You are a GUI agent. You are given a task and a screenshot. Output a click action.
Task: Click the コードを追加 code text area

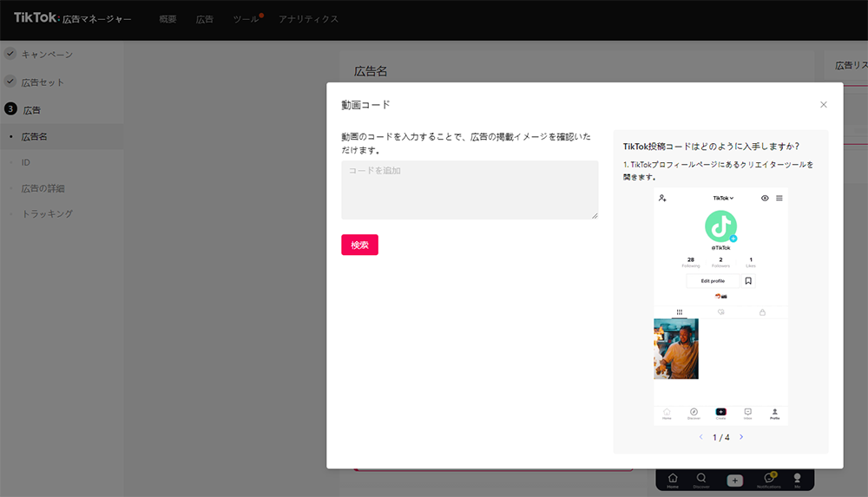pyautogui.click(x=470, y=190)
